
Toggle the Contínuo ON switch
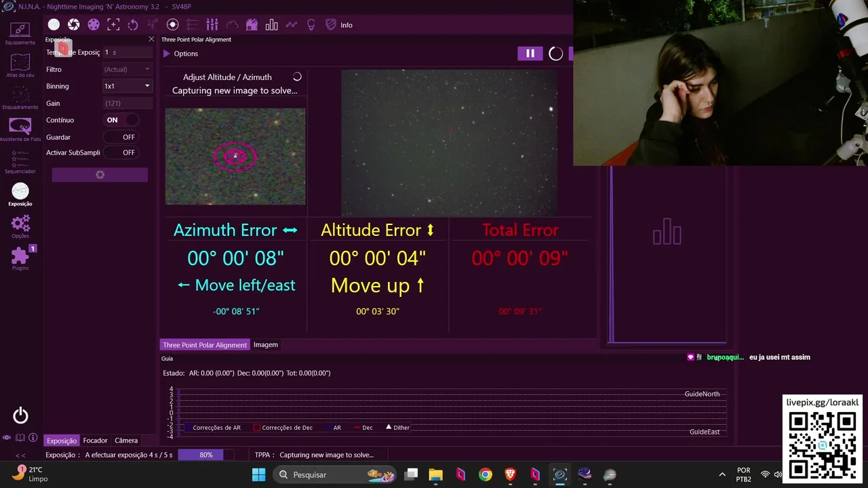pos(121,120)
